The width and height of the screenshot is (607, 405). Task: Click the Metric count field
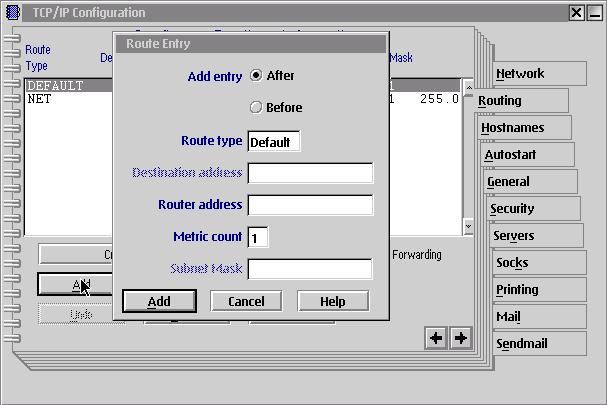tap(258, 237)
